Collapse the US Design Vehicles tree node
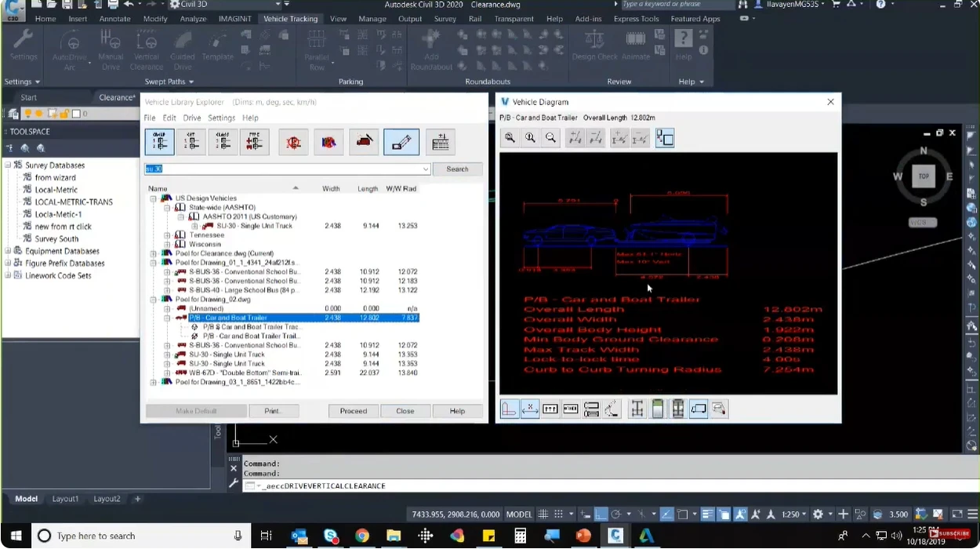Image resolution: width=980 pixels, height=549 pixels. [154, 198]
